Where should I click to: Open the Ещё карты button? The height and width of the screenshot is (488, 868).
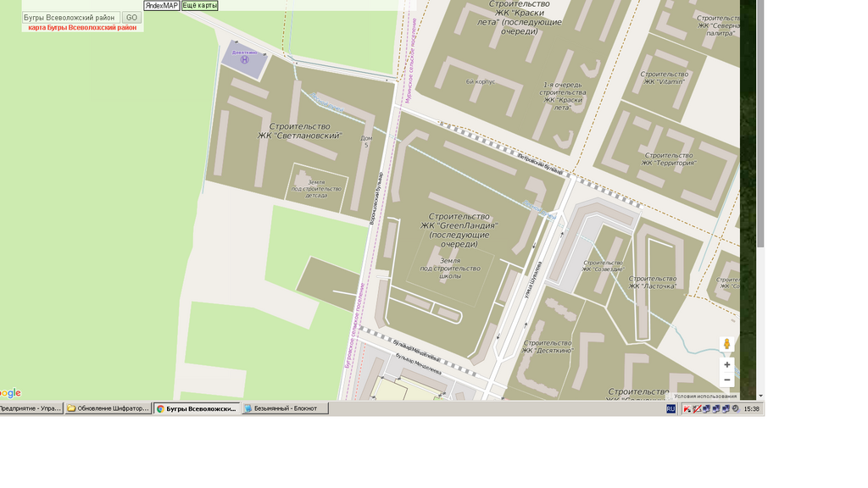200,6
